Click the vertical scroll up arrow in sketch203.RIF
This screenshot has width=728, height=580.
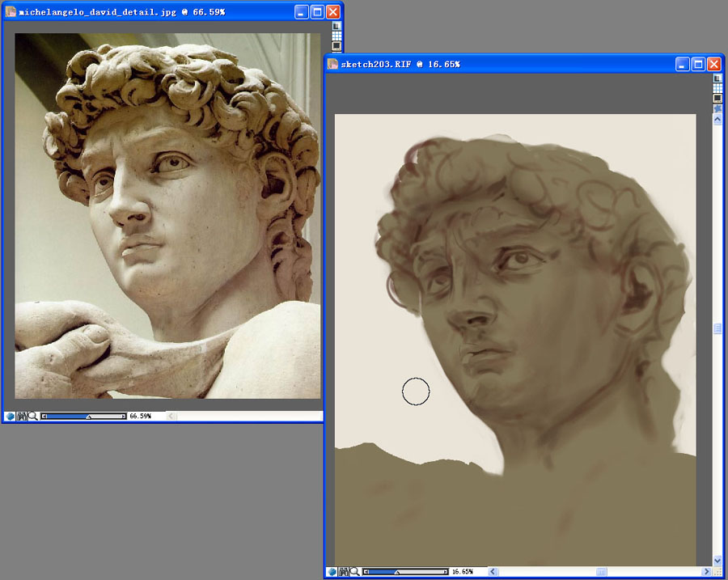tap(717, 120)
